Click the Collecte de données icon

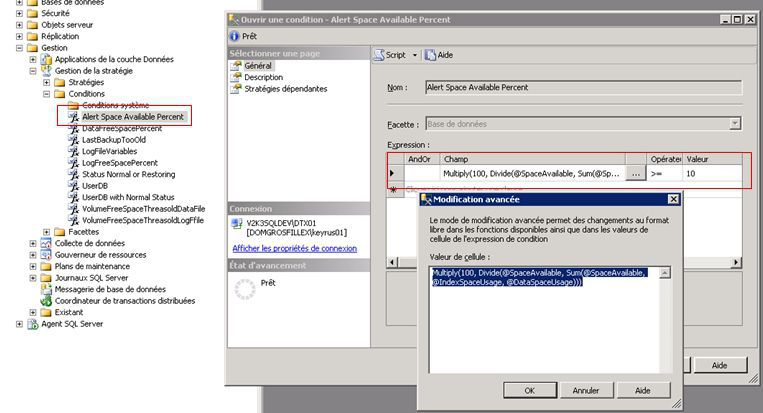click(46, 243)
